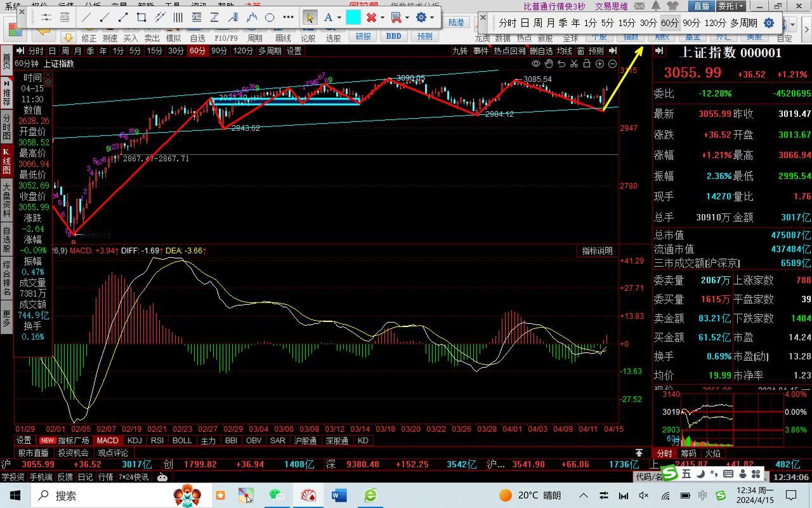This screenshot has height=508, width=812.
Task: Select the ray line drawing tool
Action: (x=105, y=18)
